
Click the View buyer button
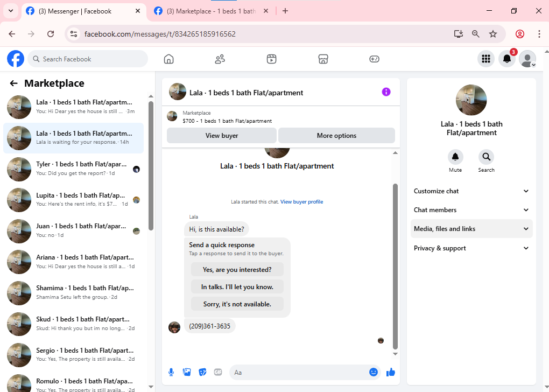[222, 136]
